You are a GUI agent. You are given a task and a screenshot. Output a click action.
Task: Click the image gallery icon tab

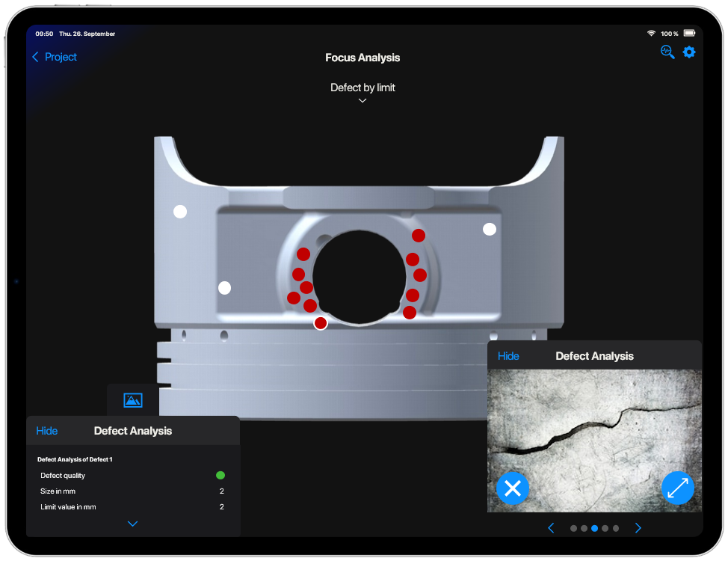pyautogui.click(x=133, y=400)
